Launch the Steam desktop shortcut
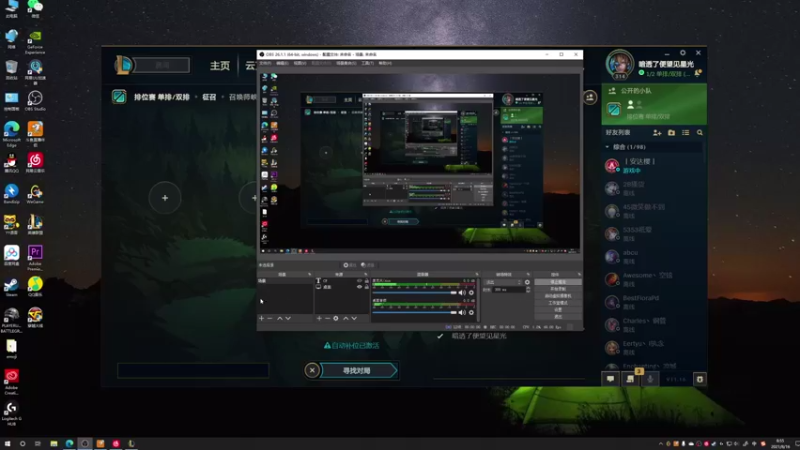This screenshot has width=800, height=450. pos(11,287)
